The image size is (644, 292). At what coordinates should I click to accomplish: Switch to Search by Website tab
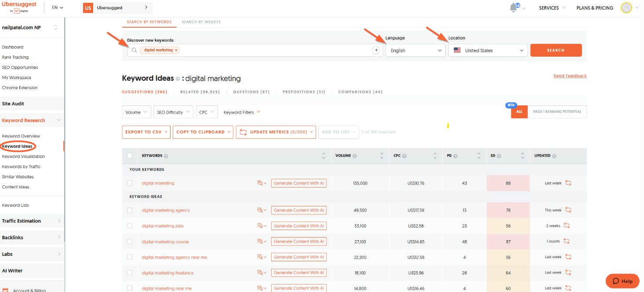click(x=201, y=22)
